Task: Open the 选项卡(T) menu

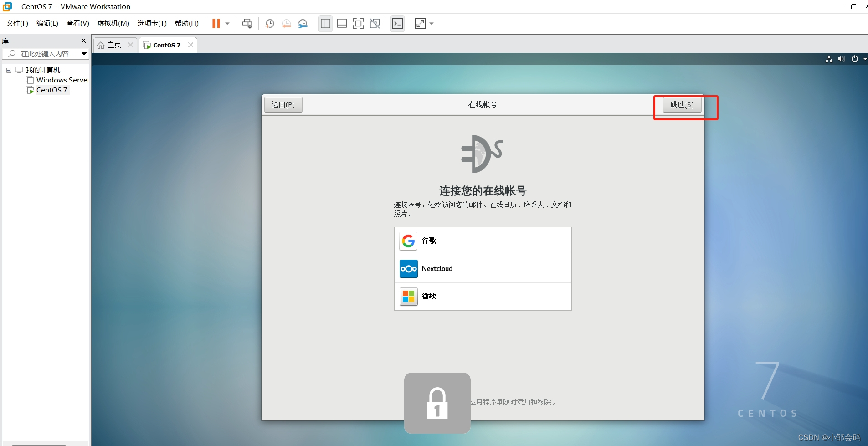Action: 152,23
